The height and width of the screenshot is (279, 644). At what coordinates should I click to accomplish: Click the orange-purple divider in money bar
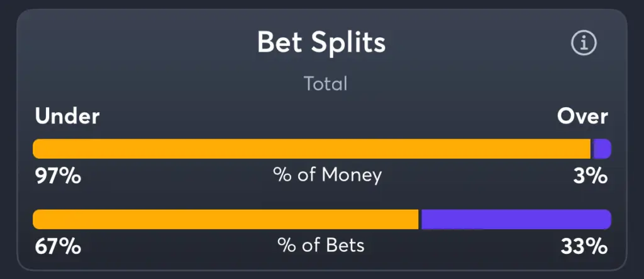point(592,149)
